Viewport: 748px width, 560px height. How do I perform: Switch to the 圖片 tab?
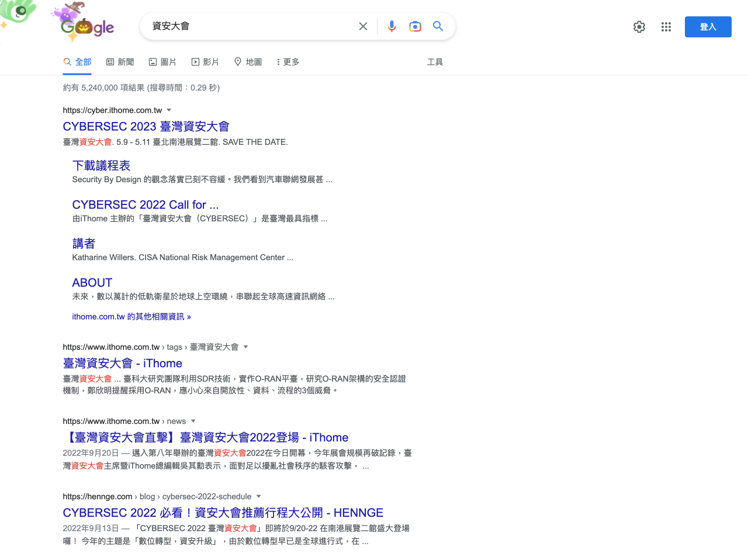(162, 62)
